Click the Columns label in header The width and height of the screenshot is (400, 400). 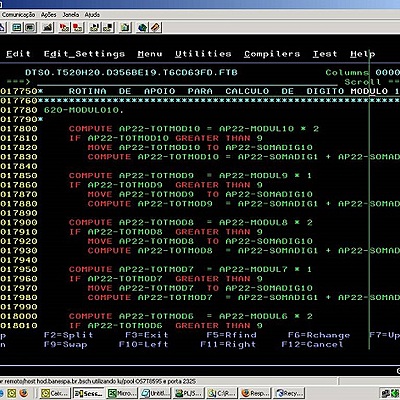click(347, 73)
